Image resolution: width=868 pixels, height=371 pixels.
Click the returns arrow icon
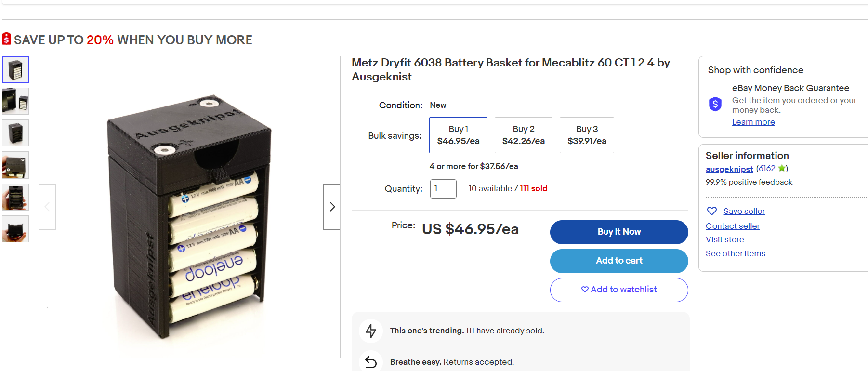(x=371, y=362)
